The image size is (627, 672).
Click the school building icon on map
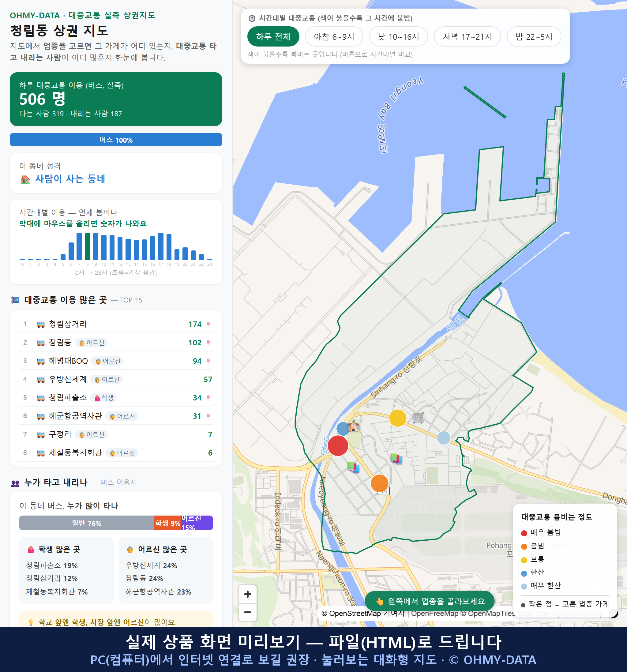[353, 426]
